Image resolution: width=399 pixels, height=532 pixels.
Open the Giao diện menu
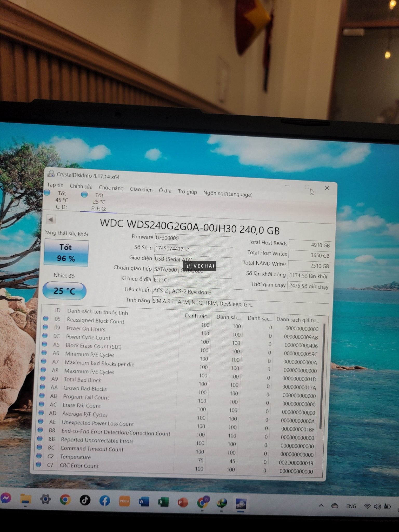[x=141, y=189]
